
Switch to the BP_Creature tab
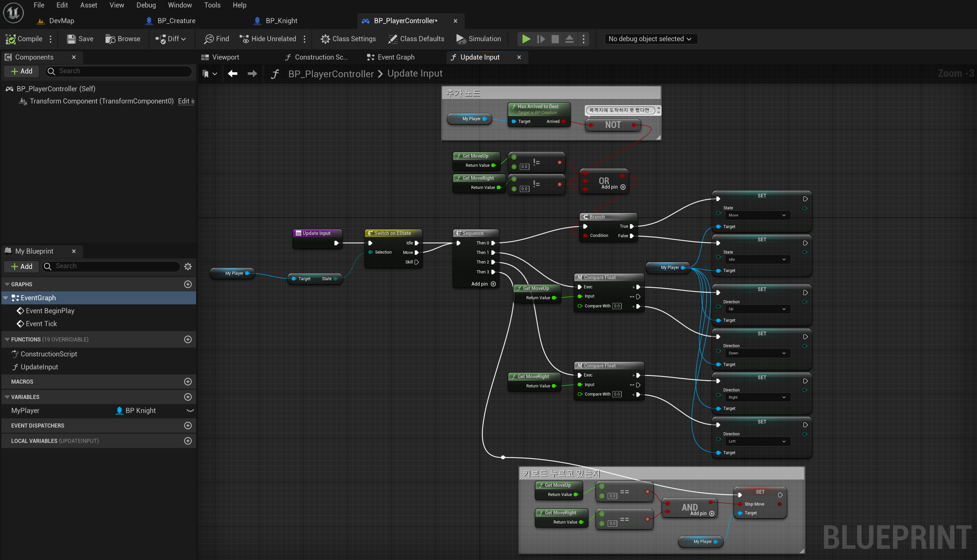(171, 21)
